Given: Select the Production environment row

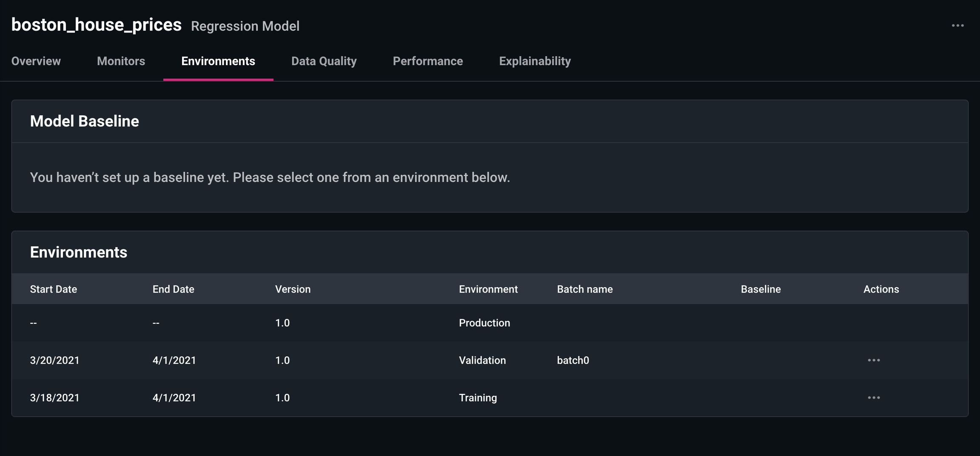Looking at the screenshot, I should click(484, 323).
